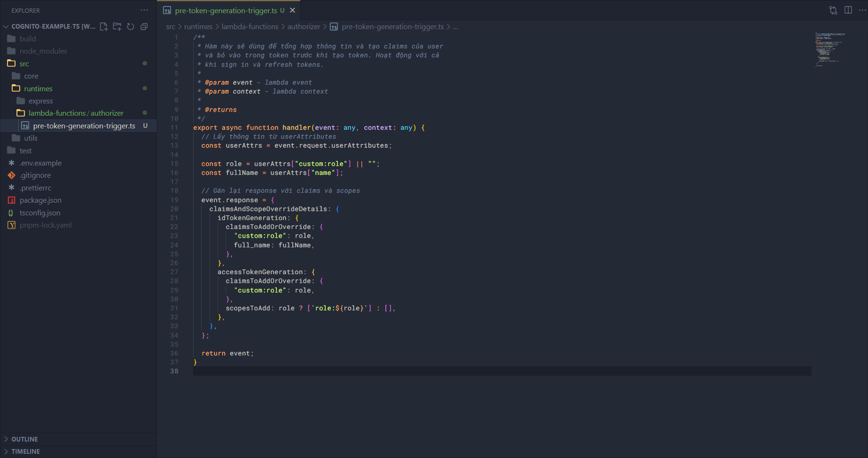
Task: Collapse all folders in Explorer
Action: [144, 27]
